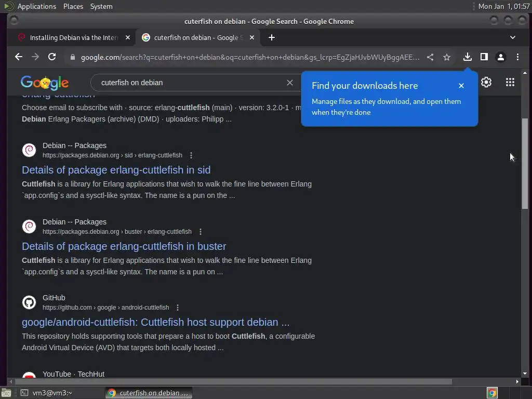The height and width of the screenshot is (399, 532).
Task: Click github.com android-cuttlefish breadcrumb URL
Action: [x=105, y=308]
